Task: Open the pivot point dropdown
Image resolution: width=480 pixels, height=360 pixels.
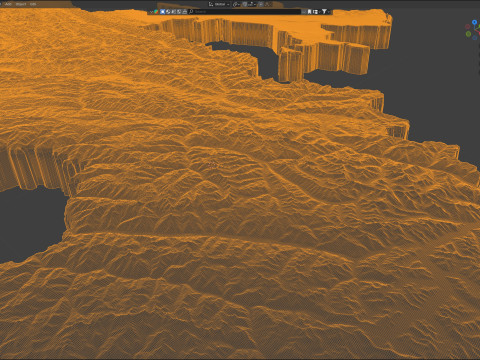Action: coord(236,4)
